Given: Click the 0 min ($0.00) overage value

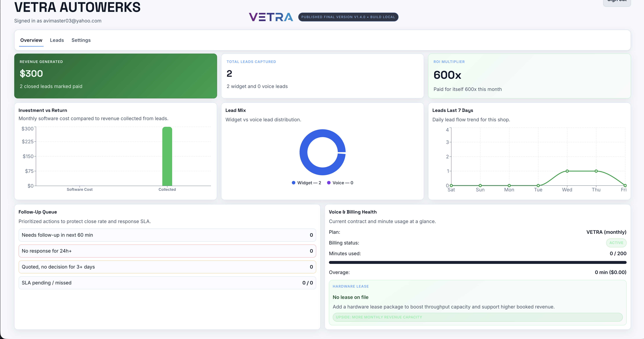Looking at the screenshot, I should [x=611, y=272].
